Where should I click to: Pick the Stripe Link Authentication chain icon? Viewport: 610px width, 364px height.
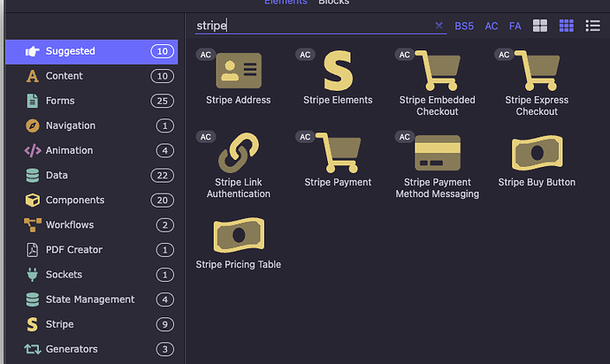click(239, 153)
